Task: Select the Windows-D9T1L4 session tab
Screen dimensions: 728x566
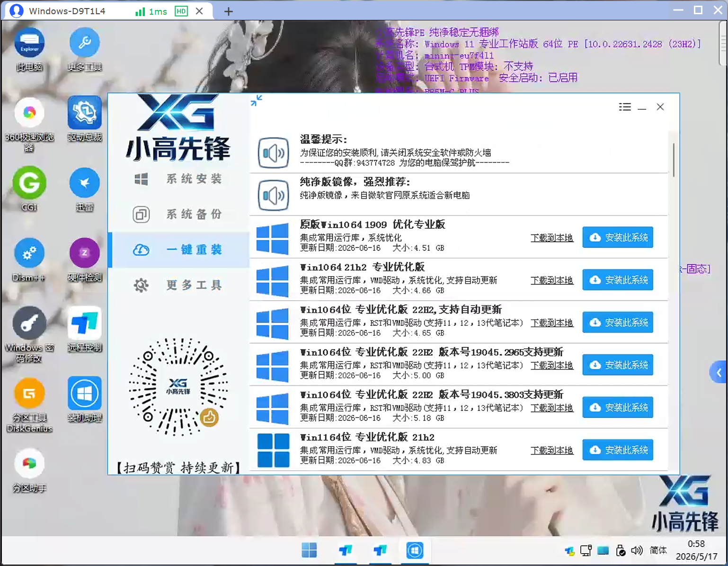Action: [108, 11]
